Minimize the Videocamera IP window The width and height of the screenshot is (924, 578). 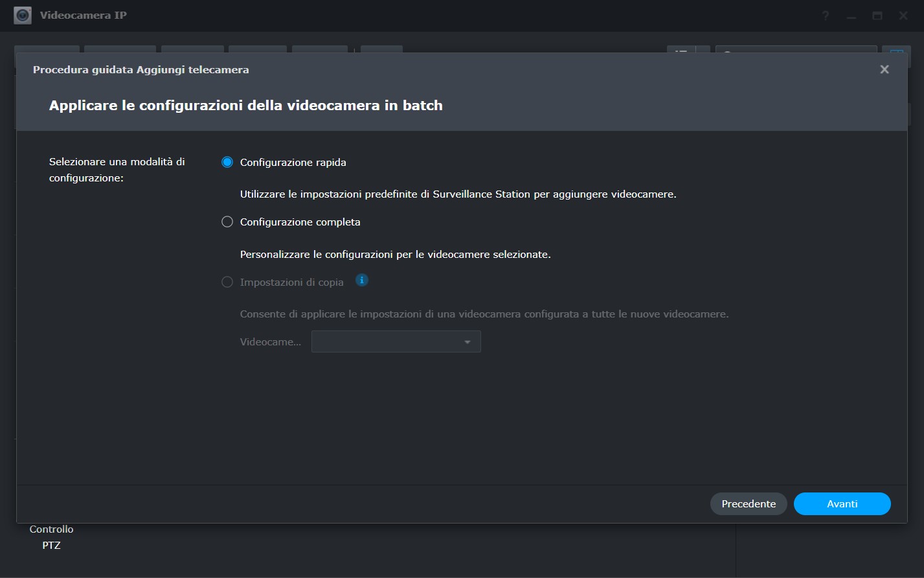coord(851,16)
